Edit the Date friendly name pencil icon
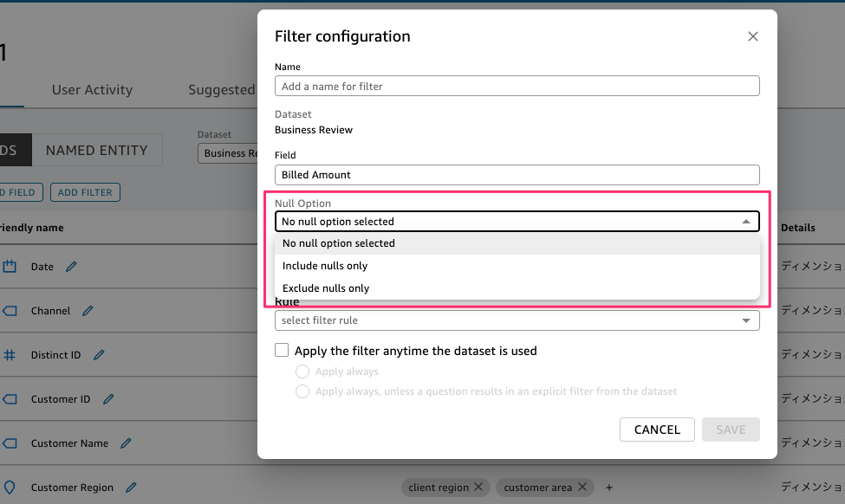Screen dimensions: 845x504 (71, 267)
